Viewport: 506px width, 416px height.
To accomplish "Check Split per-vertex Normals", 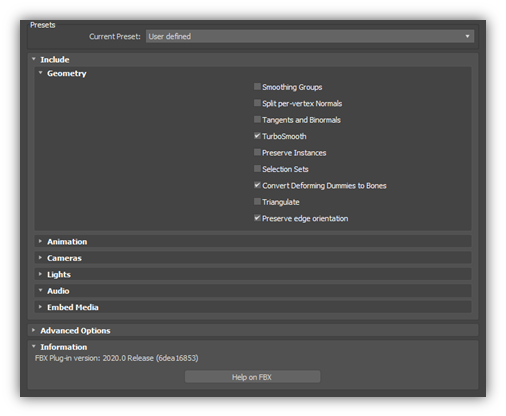I will pos(257,103).
